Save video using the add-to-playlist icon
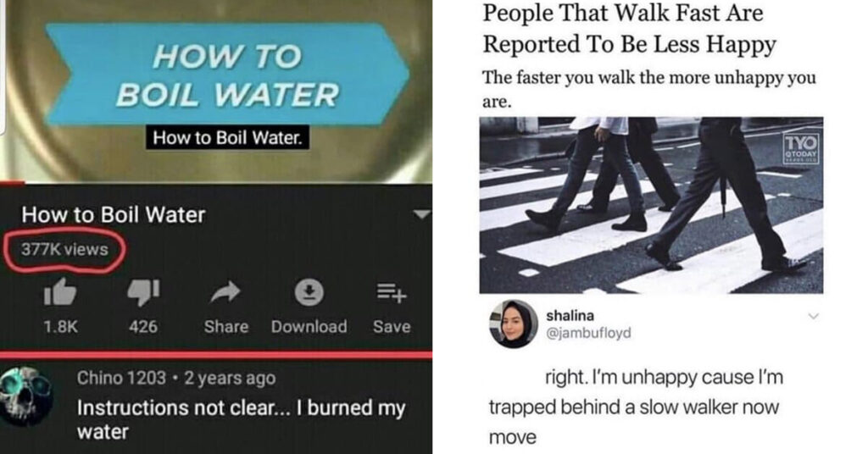868x454 pixels. click(x=392, y=292)
